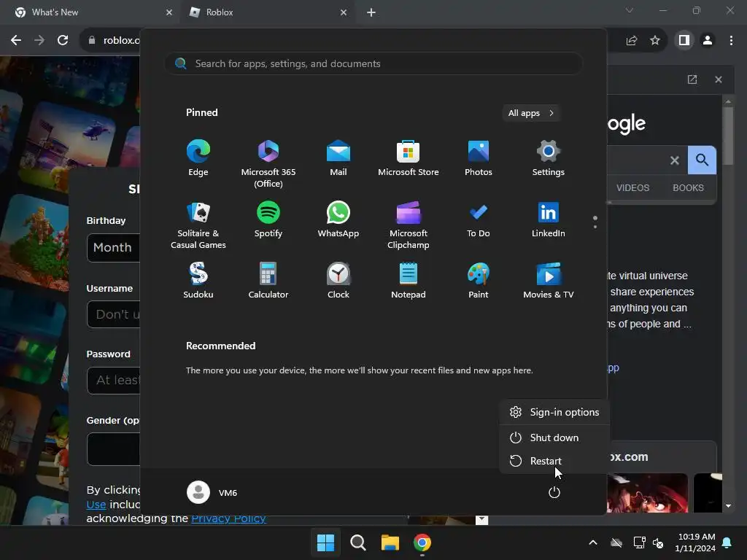
Task: Go back in Chrome
Action: tap(16, 41)
